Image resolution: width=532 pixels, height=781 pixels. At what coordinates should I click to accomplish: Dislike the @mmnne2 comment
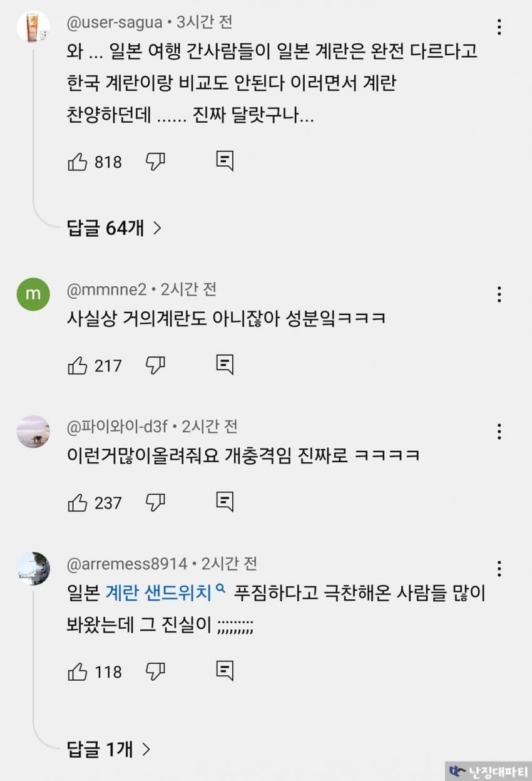pos(155,365)
